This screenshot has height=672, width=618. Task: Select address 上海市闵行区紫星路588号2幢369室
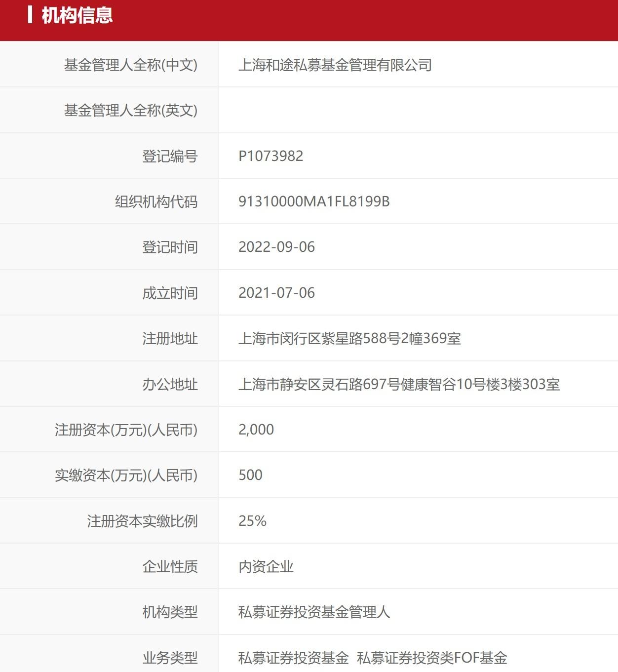tap(349, 339)
